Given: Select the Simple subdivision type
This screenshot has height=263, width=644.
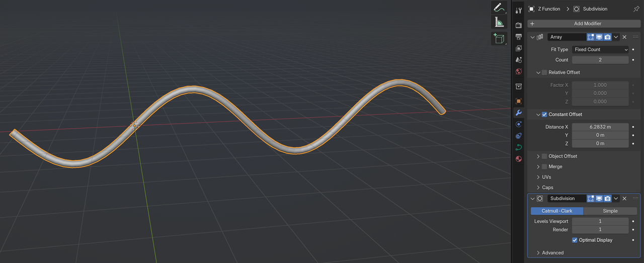Looking at the screenshot, I should [x=610, y=211].
